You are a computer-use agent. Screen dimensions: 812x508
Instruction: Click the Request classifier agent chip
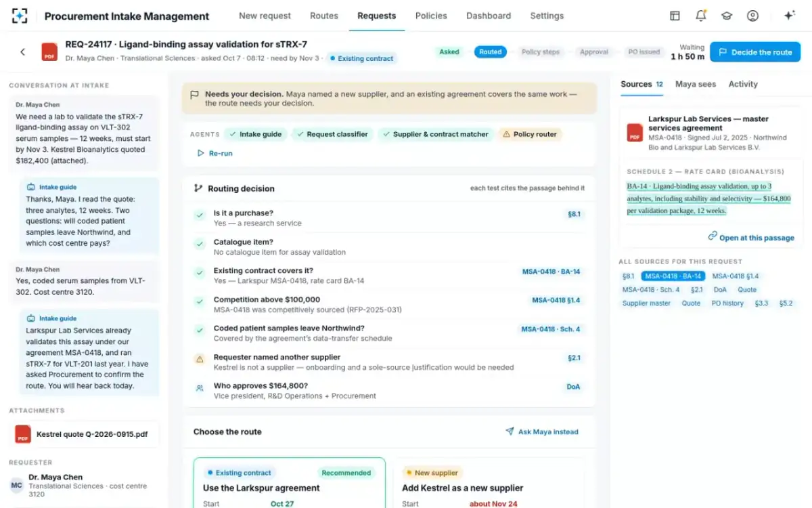[x=332, y=134]
